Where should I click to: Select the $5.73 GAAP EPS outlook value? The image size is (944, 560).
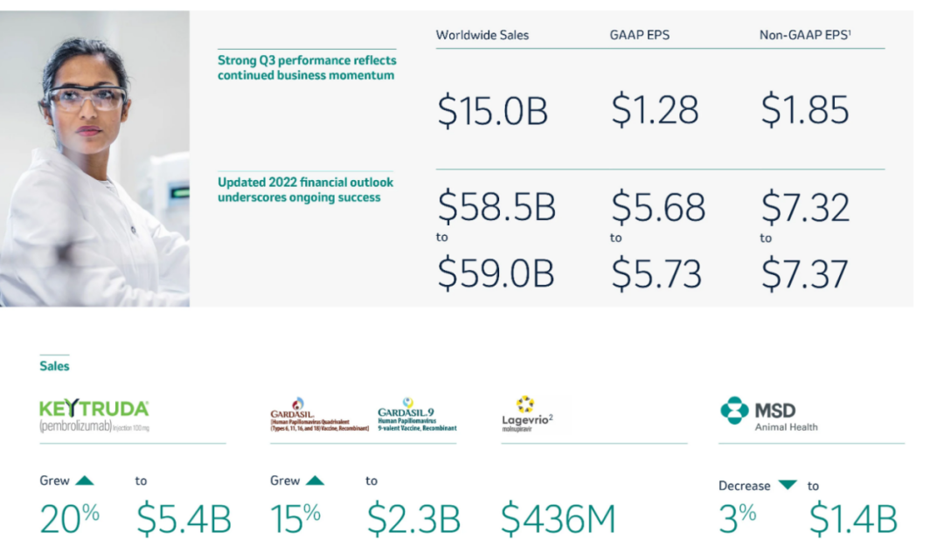pos(656,273)
